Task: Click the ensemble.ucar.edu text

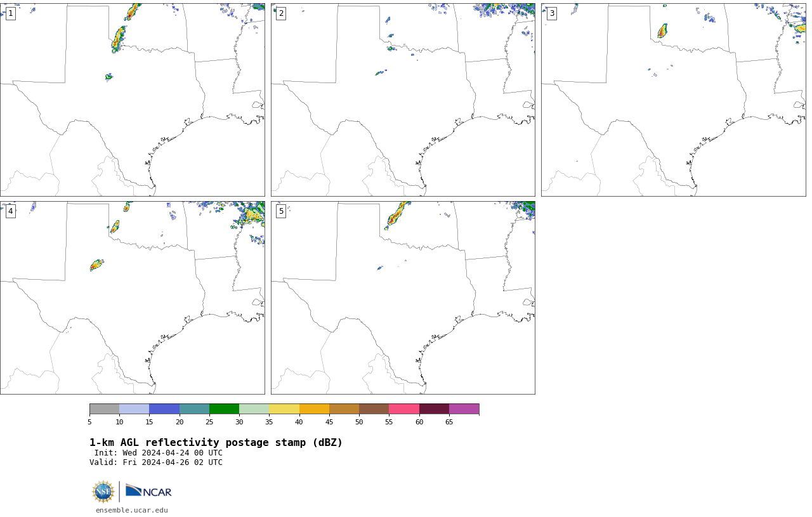Action: [132, 510]
